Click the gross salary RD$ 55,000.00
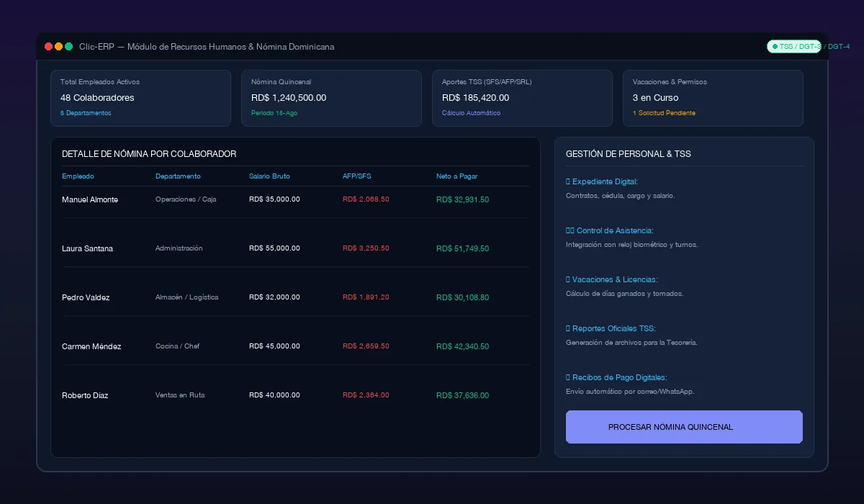 (x=274, y=248)
